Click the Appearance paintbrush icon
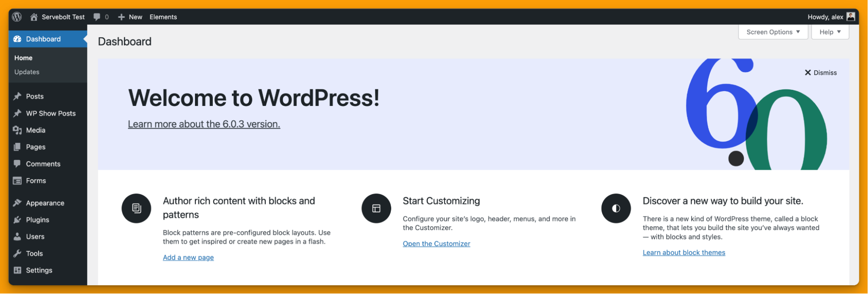The width and height of the screenshot is (868, 294). tap(17, 203)
